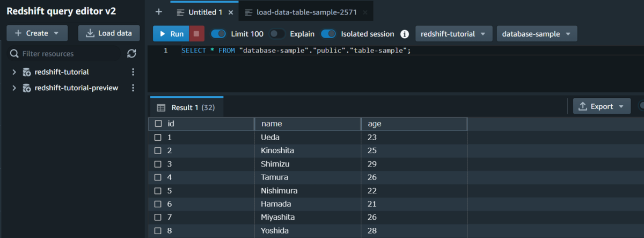Check the row checkbox for id 1
The width and height of the screenshot is (644, 238).
(158, 137)
